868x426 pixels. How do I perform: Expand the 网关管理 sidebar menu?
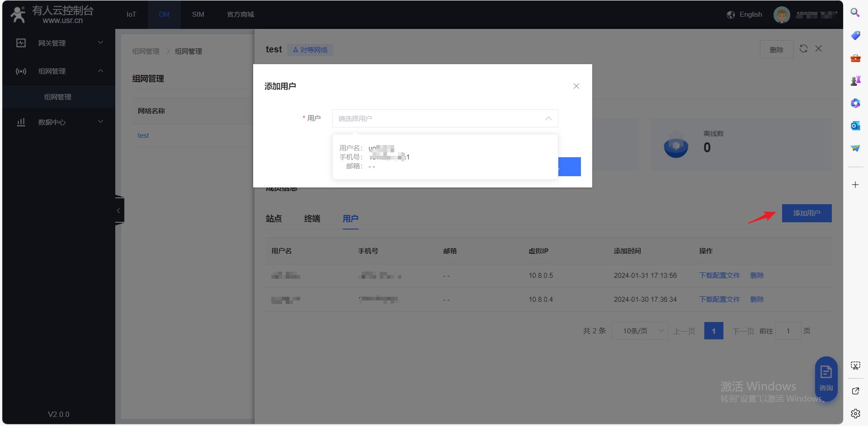click(x=59, y=43)
